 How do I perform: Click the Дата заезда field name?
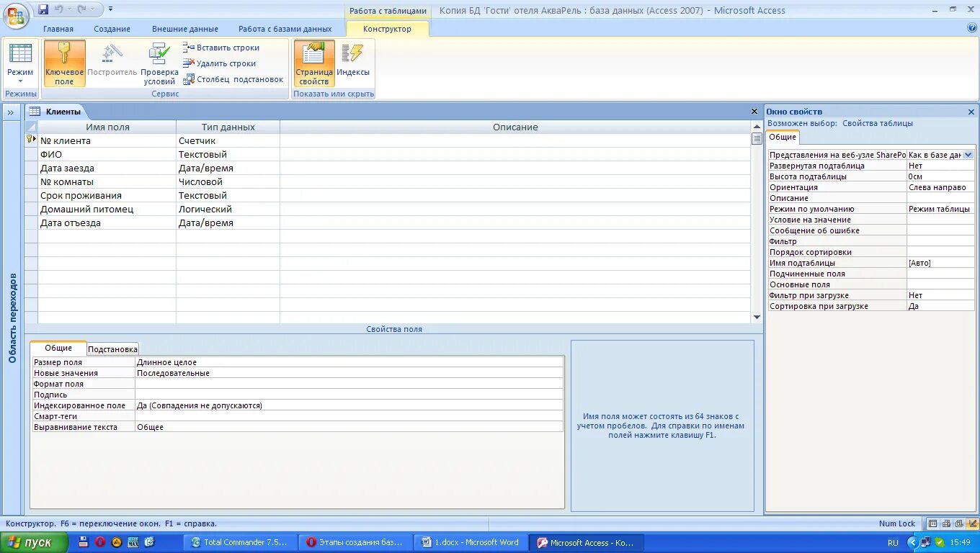click(107, 168)
